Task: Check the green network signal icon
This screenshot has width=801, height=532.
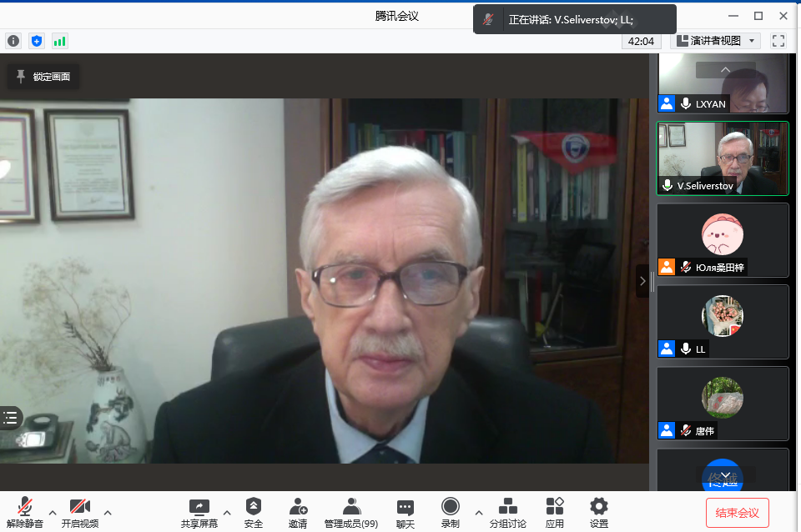Action: (x=60, y=40)
